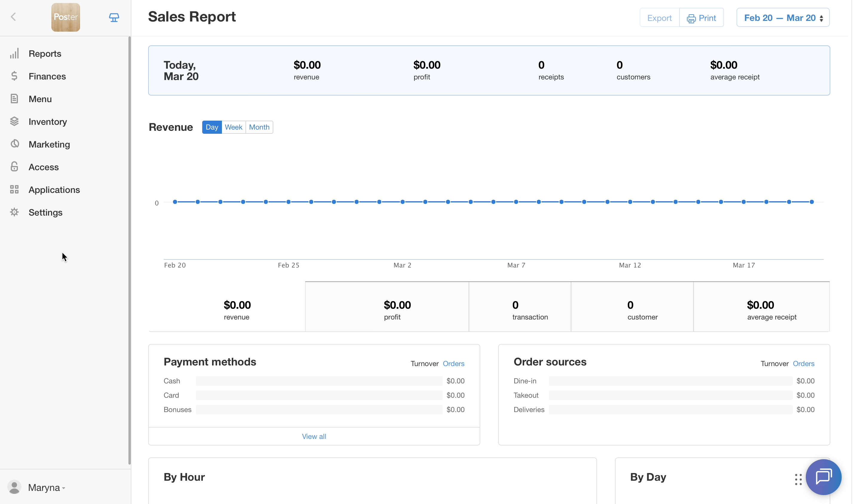Click the Marketing pie chart icon
The height and width of the screenshot is (504, 853).
pyautogui.click(x=14, y=144)
